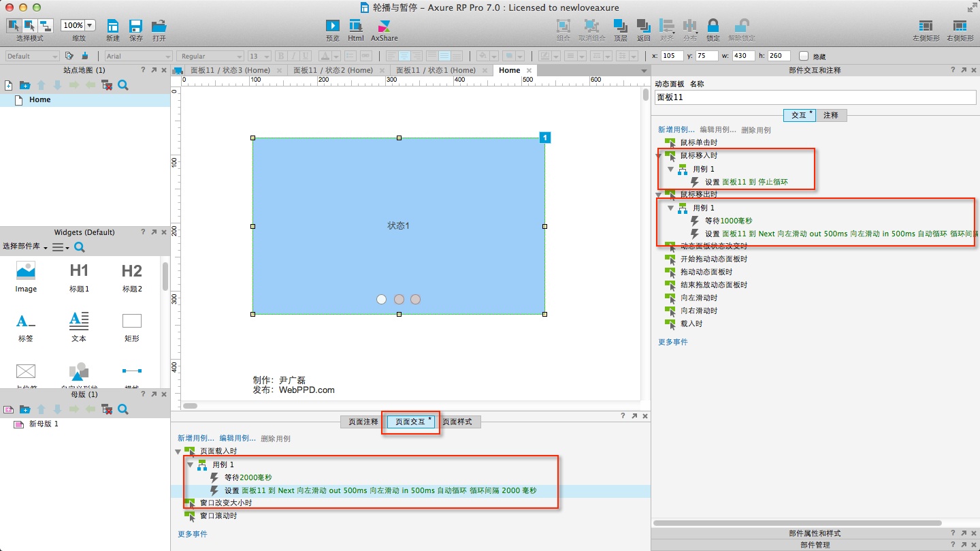Select the first carousel indicator circle
This screenshot has height=551, width=980.
click(381, 299)
